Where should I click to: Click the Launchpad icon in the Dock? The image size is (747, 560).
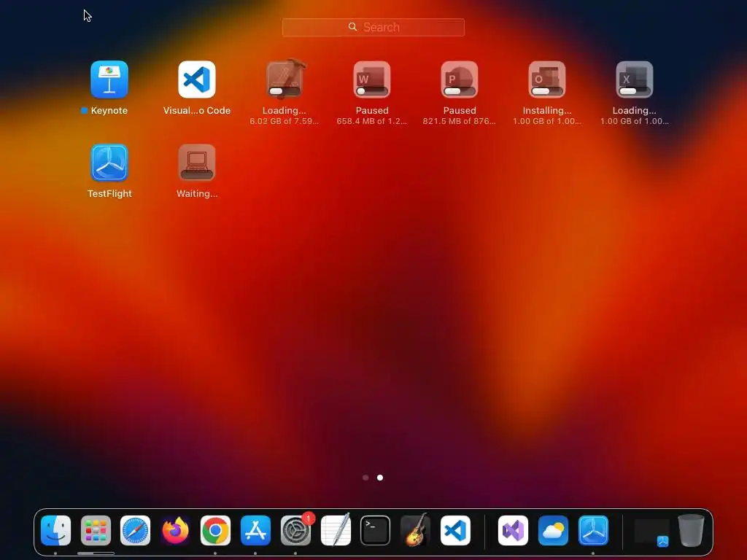(x=96, y=531)
